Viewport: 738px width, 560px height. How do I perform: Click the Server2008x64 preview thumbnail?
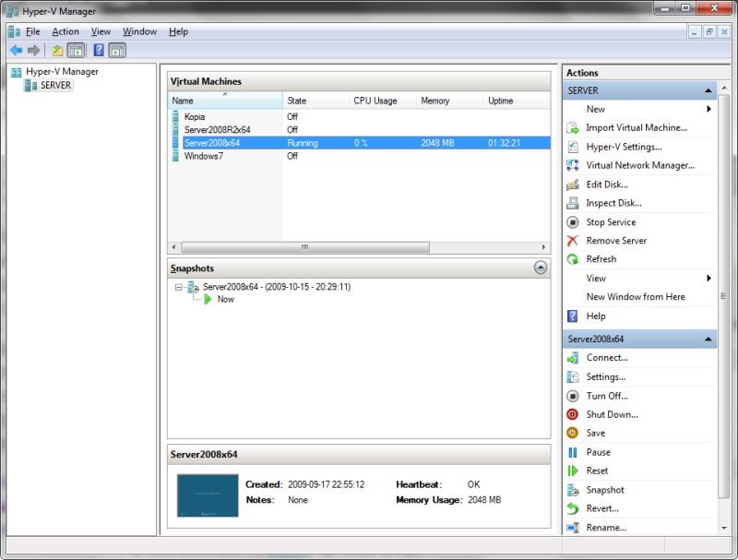click(207, 495)
